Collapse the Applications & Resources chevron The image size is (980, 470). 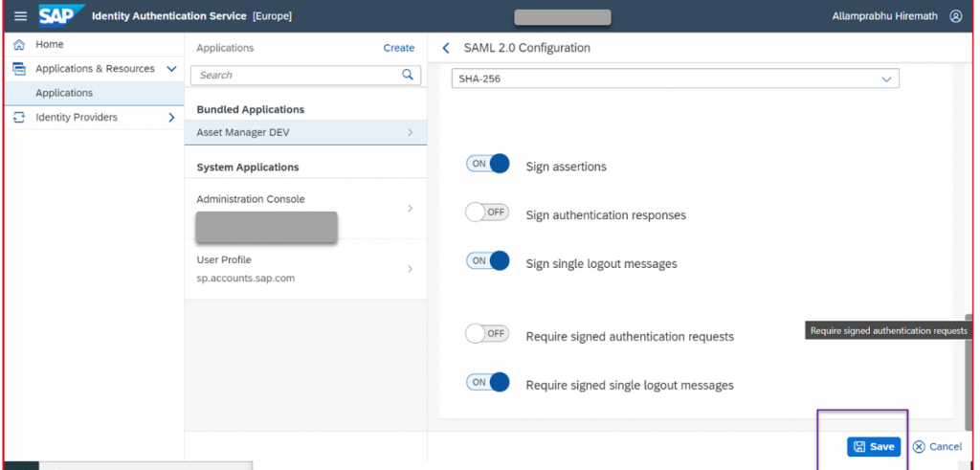pos(171,69)
